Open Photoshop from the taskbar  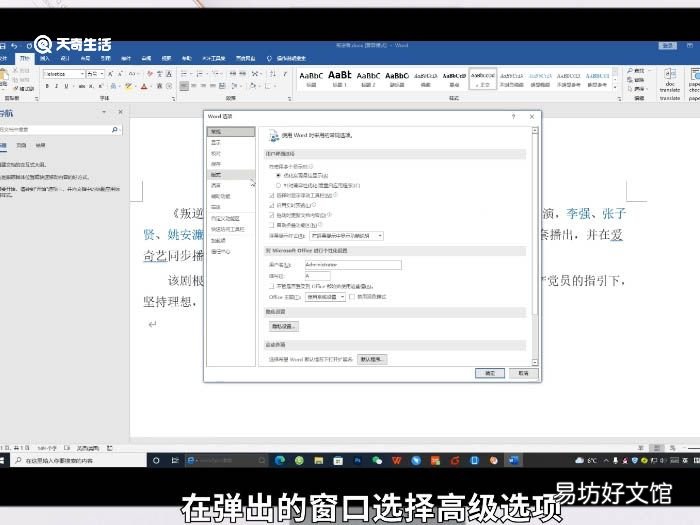(357, 460)
